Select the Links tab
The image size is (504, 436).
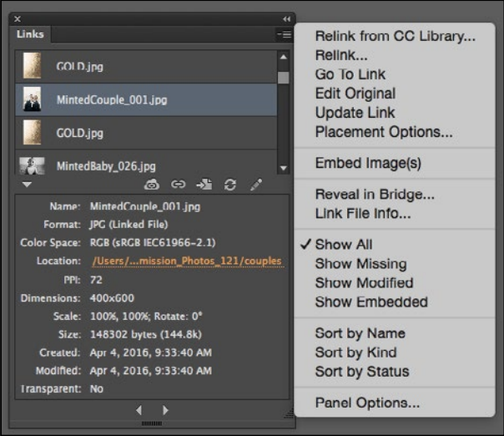click(30, 34)
